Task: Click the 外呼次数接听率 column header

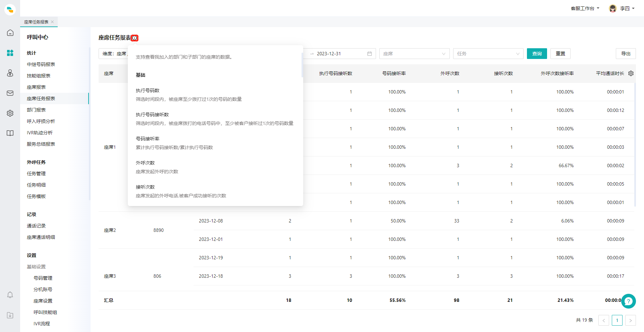Action: (557, 73)
